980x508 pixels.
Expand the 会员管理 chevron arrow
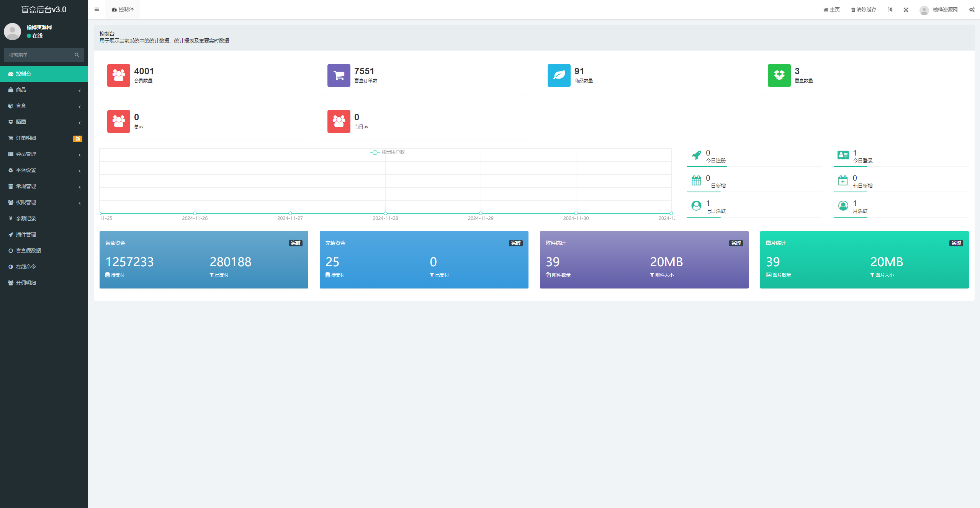click(80, 155)
